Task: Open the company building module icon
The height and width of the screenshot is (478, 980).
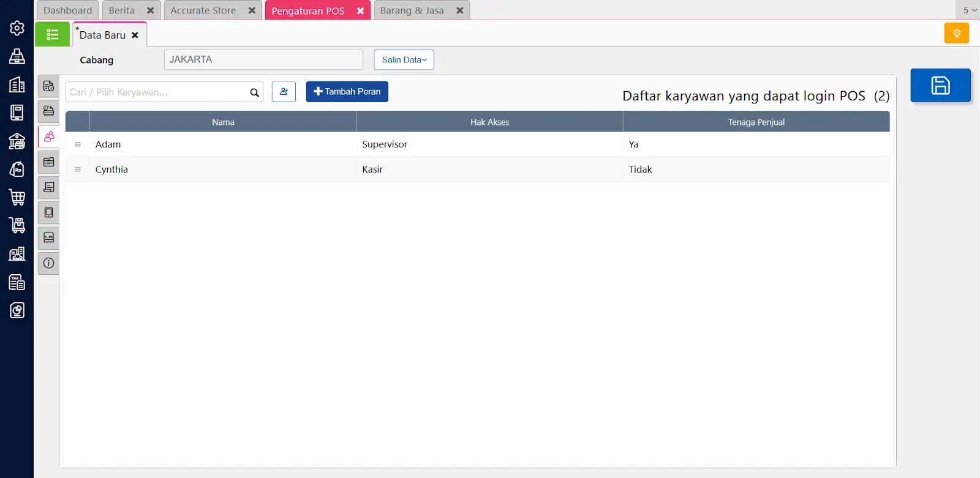Action: pyautogui.click(x=17, y=84)
